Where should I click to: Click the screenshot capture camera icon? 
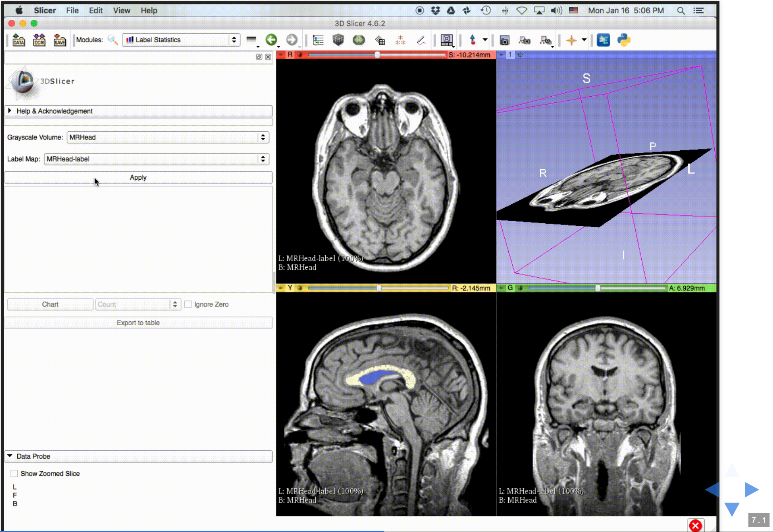click(x=504, y=40)
